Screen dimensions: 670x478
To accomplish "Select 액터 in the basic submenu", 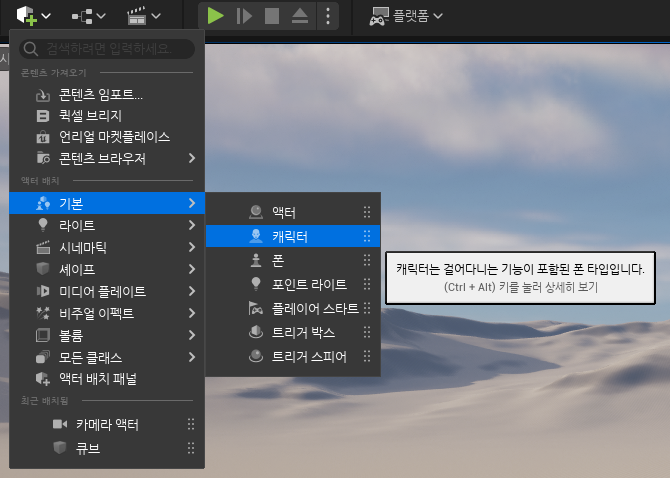I will 293,212.
